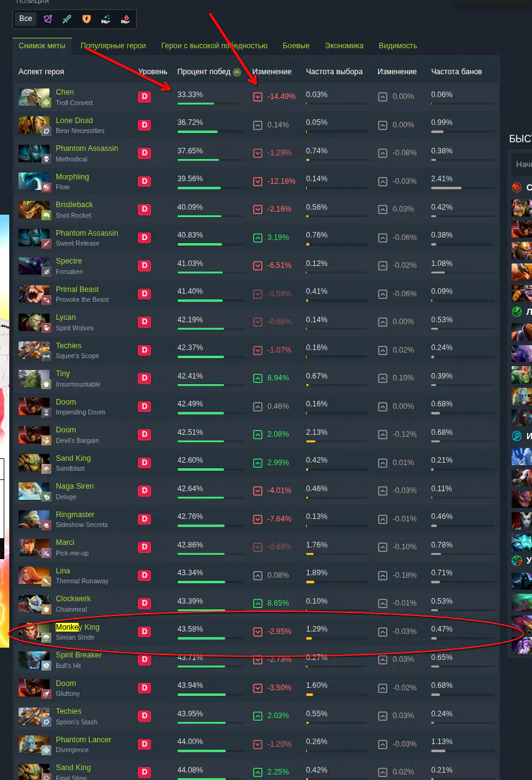Select the hand-with-flame hard support position filter
Screen dimensions: 532x780
[125, 19]
